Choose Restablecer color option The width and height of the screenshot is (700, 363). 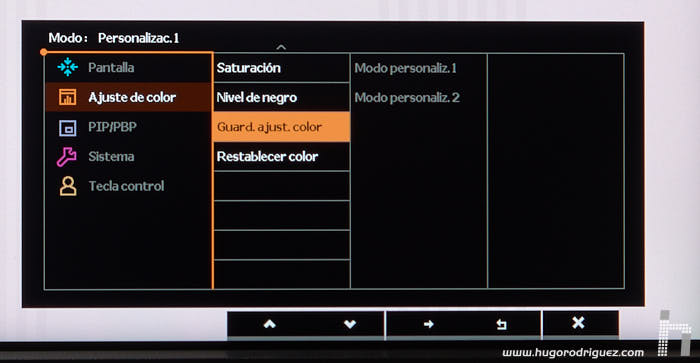pyautogui.click(x=282, y=157)
